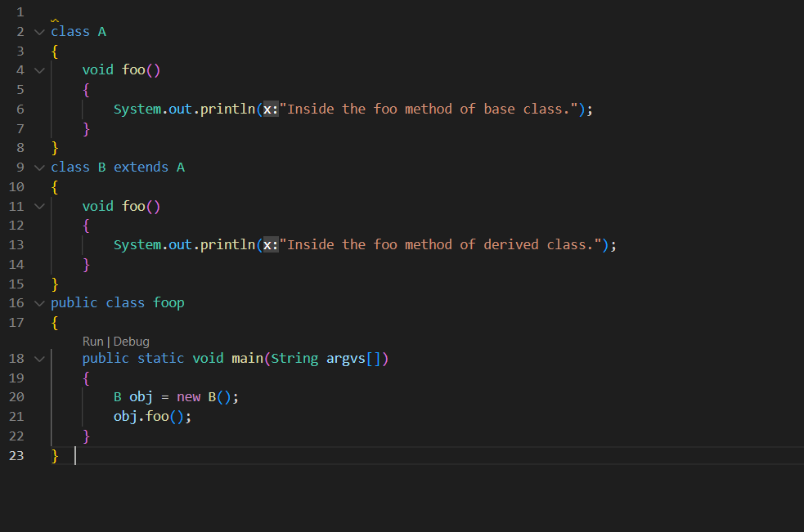Select line number 13 in the gutter
The height and width of the screenshot is (532, 804).
point(16,244)
